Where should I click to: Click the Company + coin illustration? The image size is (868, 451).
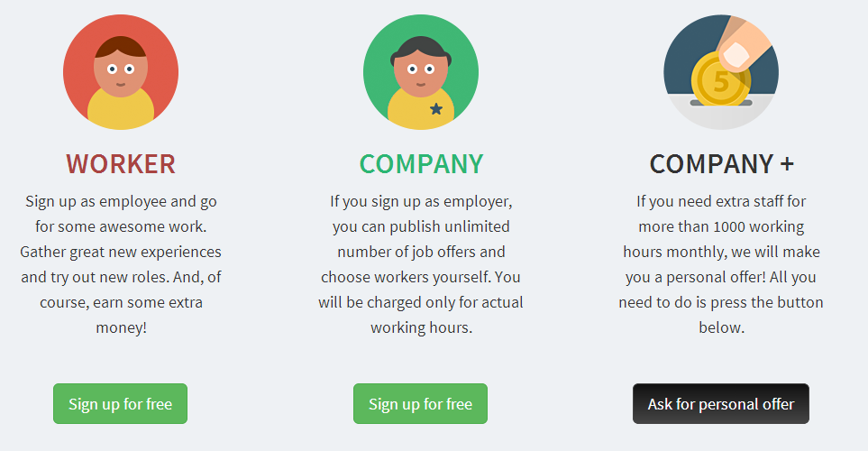pyautogui.click(x=721, y=72)
